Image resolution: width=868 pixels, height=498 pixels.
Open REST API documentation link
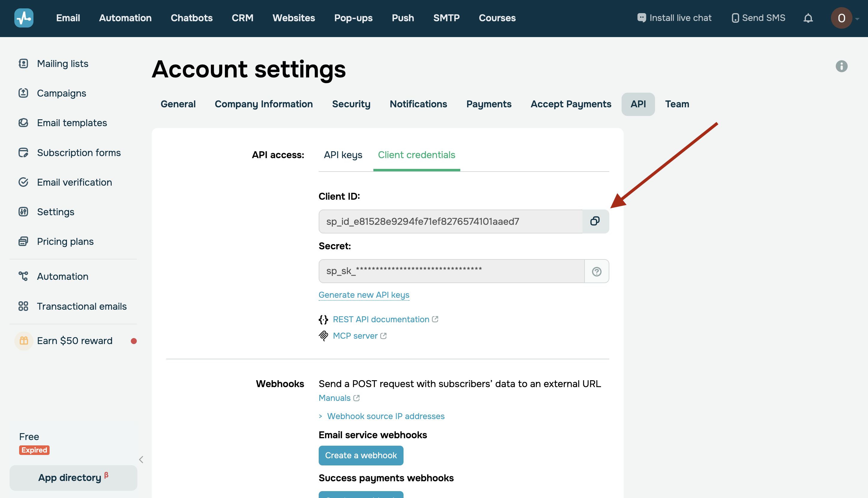pyautogui.click(x=381, y=320)
